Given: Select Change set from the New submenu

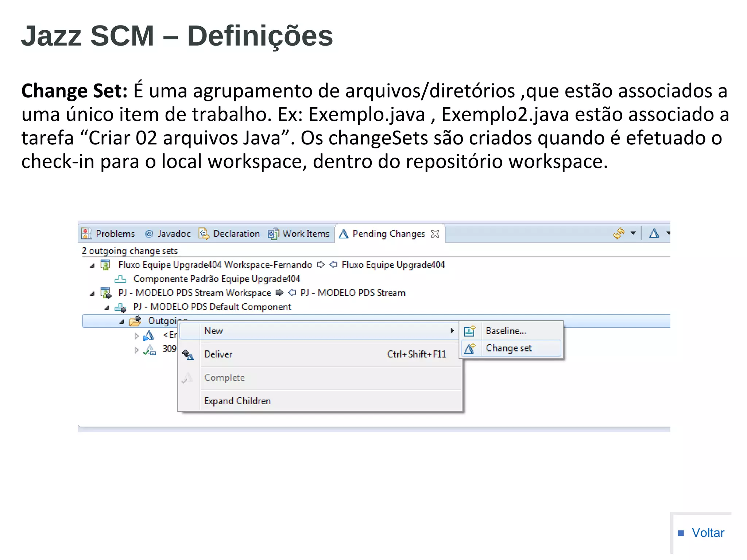Looking at the screenshot, I should 511,348.
